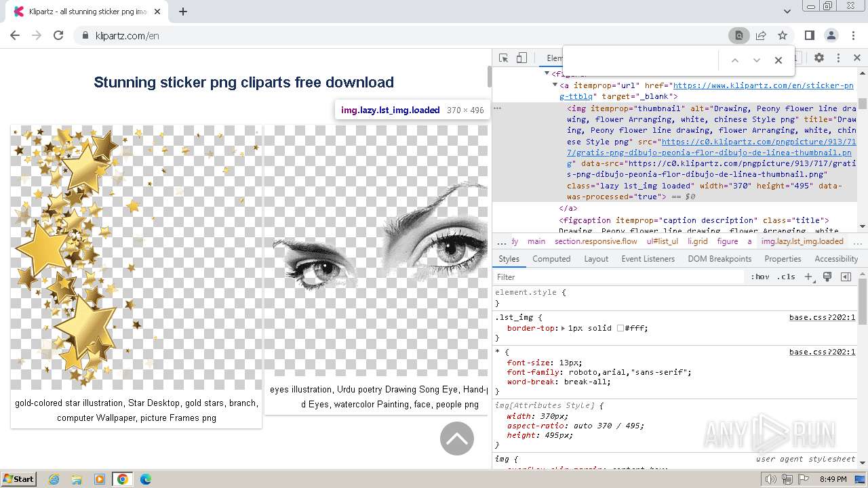This screenshot has height=488, width=868.
Task: Select img.lazy.lst_img.loaded breadcrumb
Action: pyautogui.click(x=802, y=241)
